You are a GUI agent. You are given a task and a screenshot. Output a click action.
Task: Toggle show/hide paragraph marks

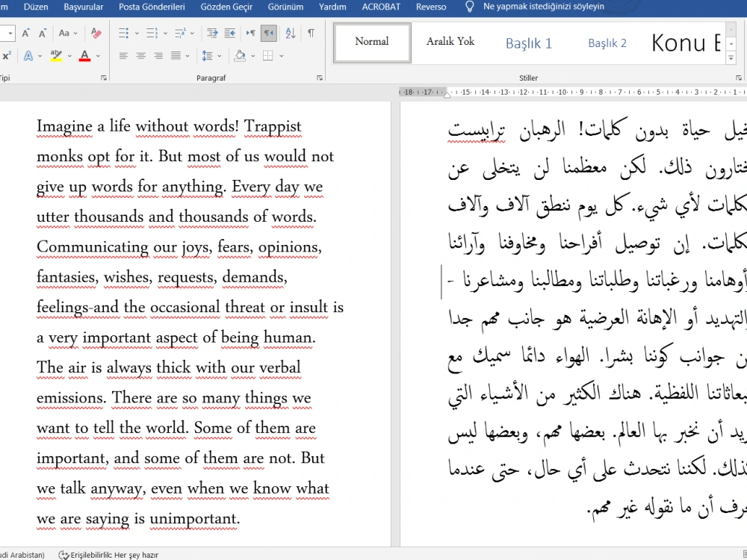pos(311,33)
